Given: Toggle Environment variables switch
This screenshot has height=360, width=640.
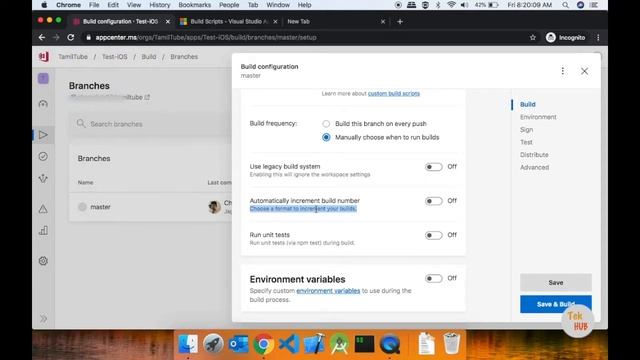Looking at the screenshot, I should tap(433, 278).
